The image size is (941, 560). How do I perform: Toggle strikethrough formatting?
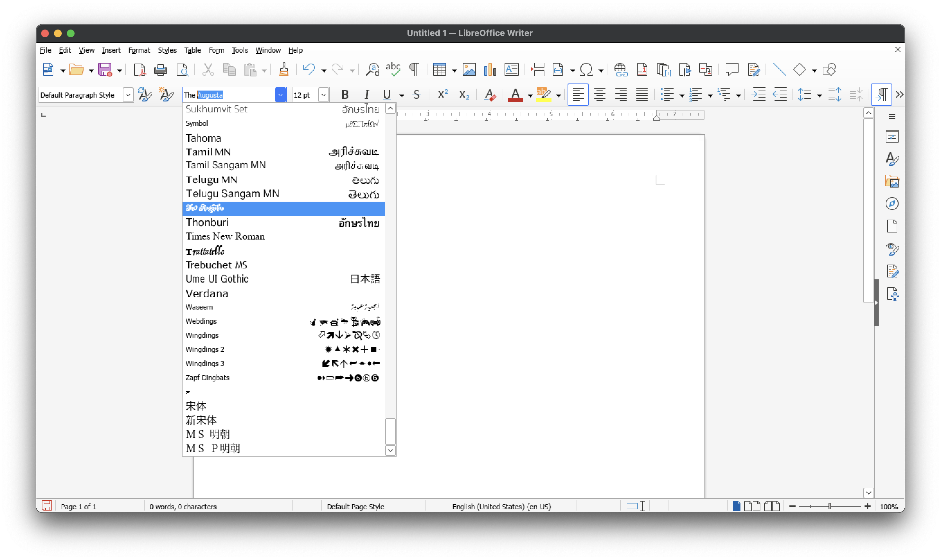417,95
